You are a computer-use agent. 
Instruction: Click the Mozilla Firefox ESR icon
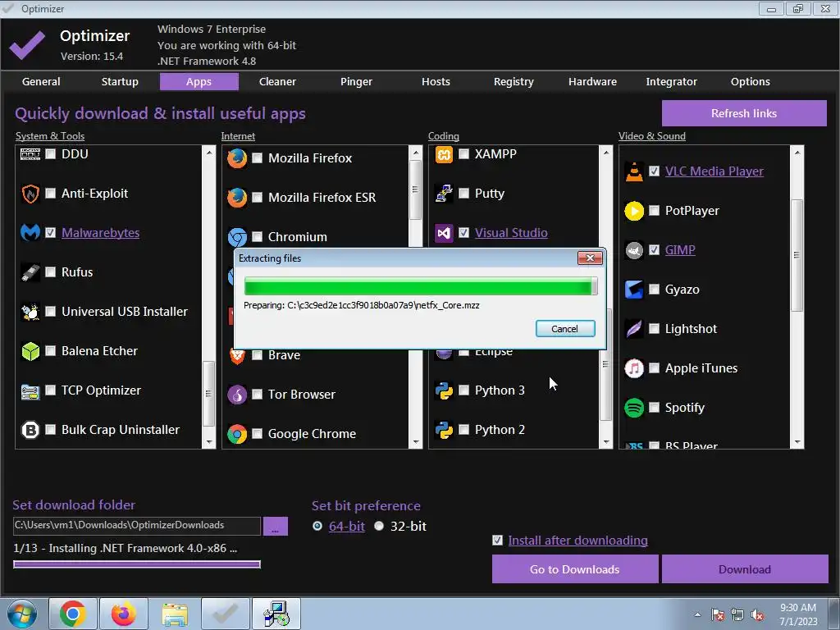pos(237,198)
